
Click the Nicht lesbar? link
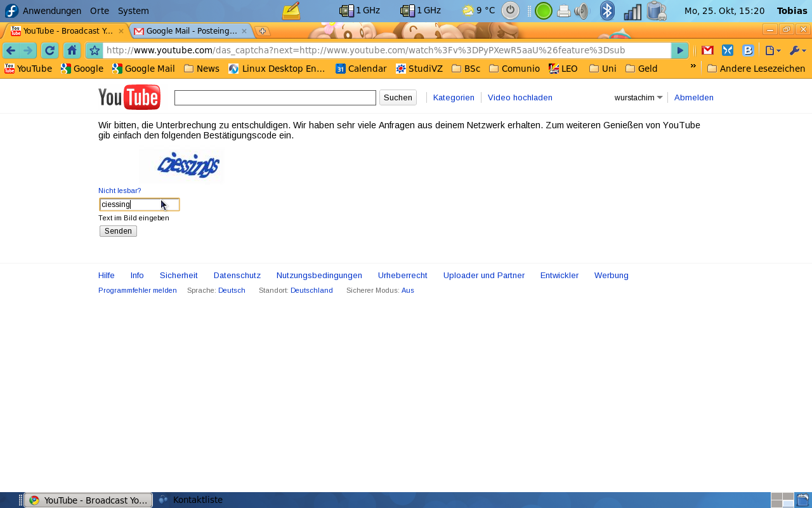120,190
